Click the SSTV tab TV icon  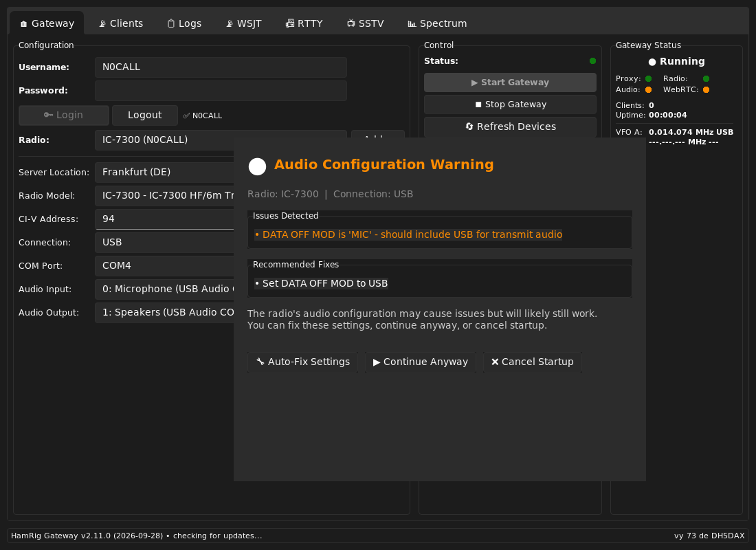tap(351, 23)
